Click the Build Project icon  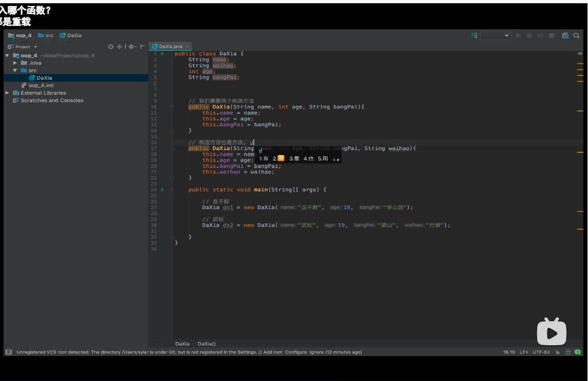474,35
